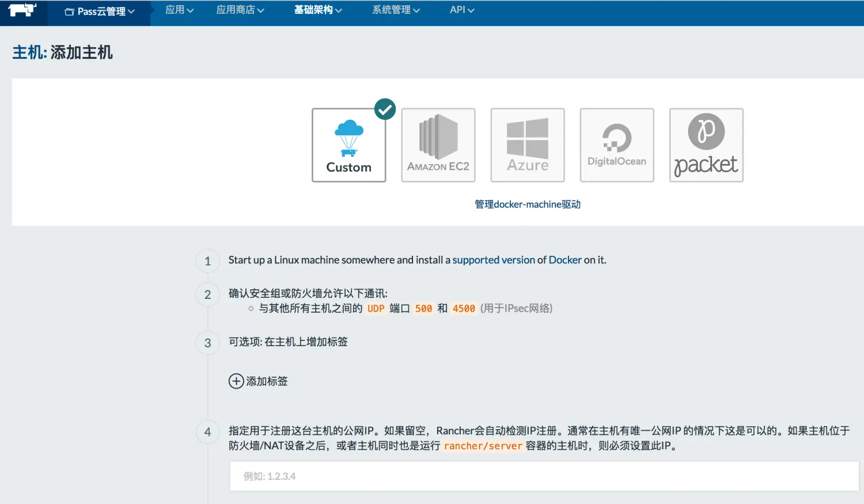Click the 可选项: 在主机上增加标签 step text
Screen dimensions: 864x504
coord(288,342)
